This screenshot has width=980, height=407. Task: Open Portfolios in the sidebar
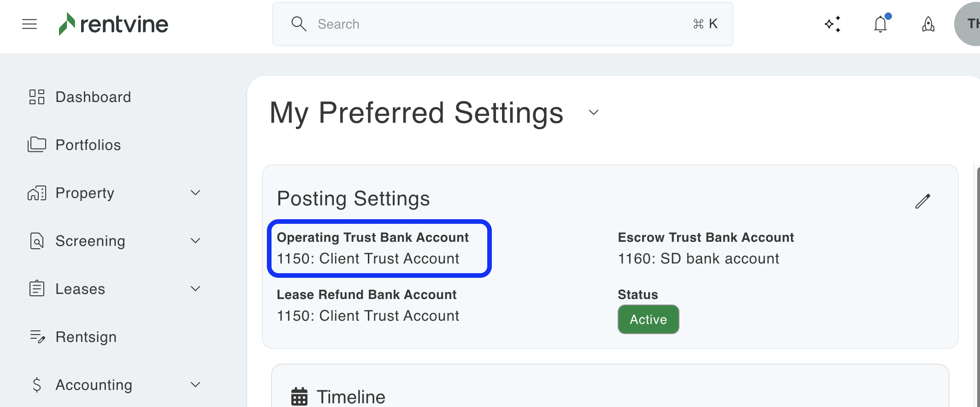pos(88,145)
